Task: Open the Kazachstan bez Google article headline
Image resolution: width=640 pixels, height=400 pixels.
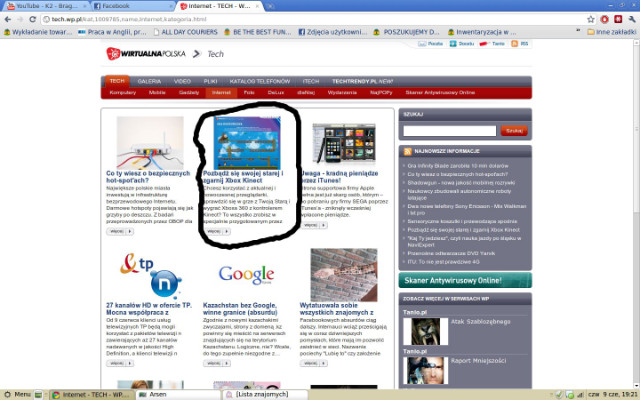Action: [240, 309]
